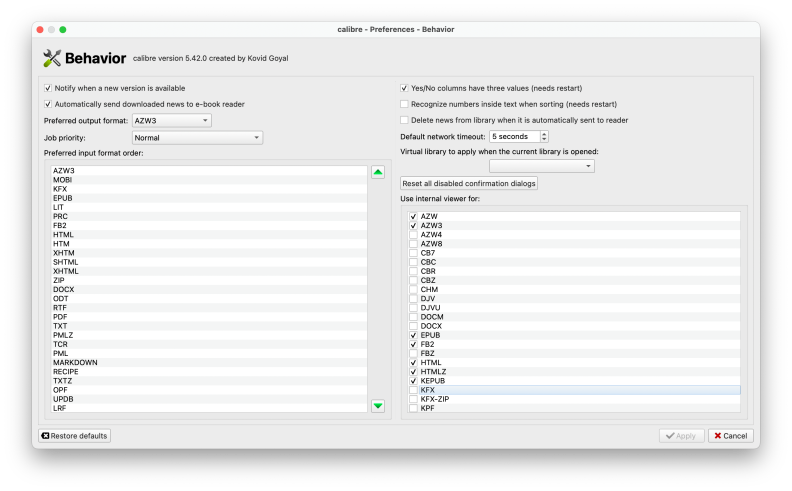This screenshot has height=491, width=792.
Task: Uncheck EPUB in internal viewer list
Action: 413,335
